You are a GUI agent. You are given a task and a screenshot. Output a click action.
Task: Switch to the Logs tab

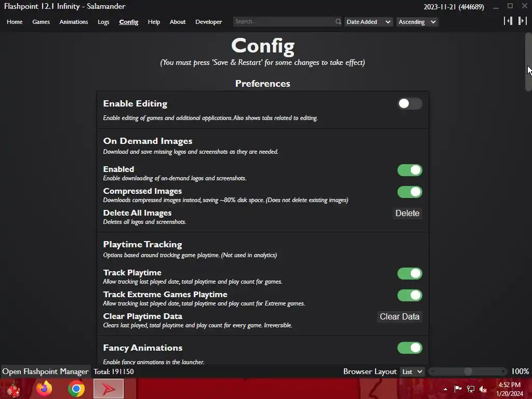coord(103,22)
